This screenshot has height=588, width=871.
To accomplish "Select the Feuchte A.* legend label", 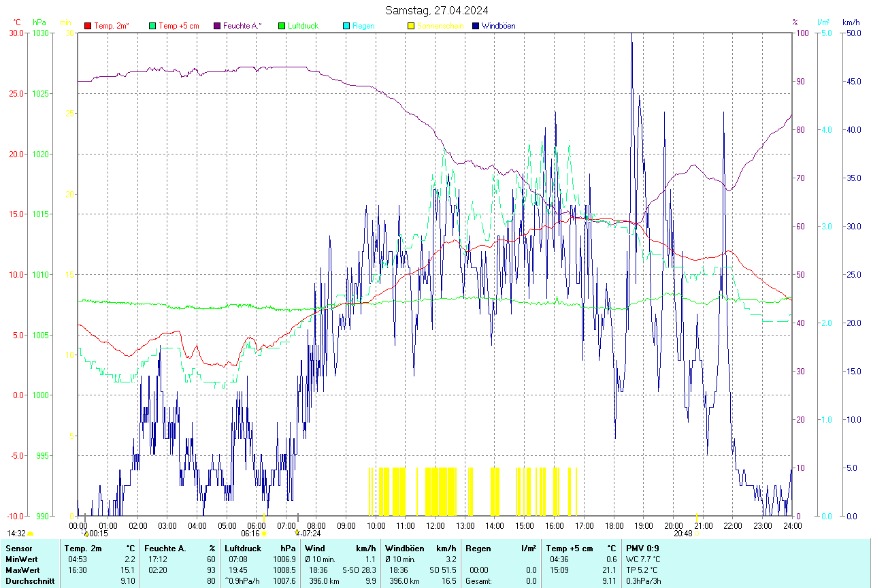I will tap(243, 26).
